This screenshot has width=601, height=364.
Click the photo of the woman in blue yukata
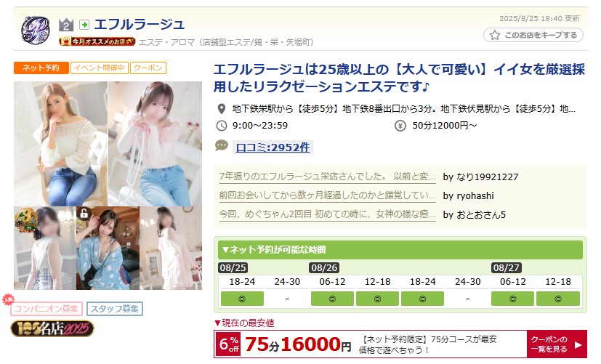108,248
